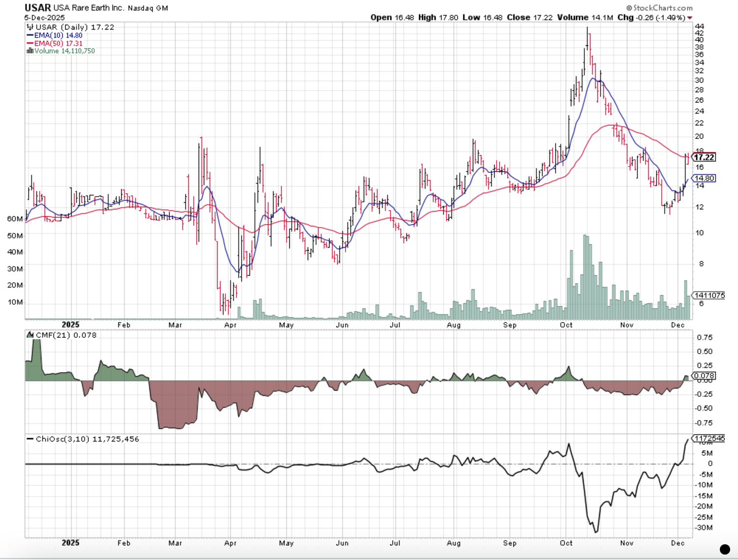Click the 'Chg -0.26 (-1.49%)' header text
This screenshot has width=738, height=560.
651,17
